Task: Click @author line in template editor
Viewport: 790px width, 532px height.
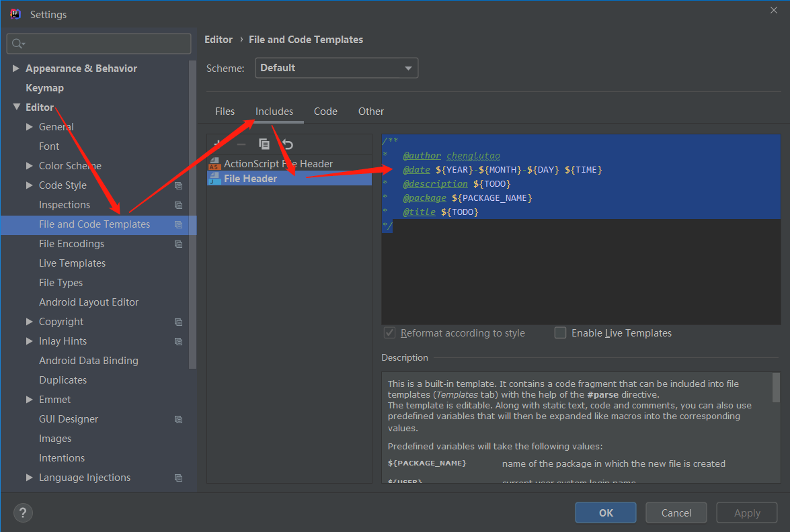Action: click(x=451, y=156)
